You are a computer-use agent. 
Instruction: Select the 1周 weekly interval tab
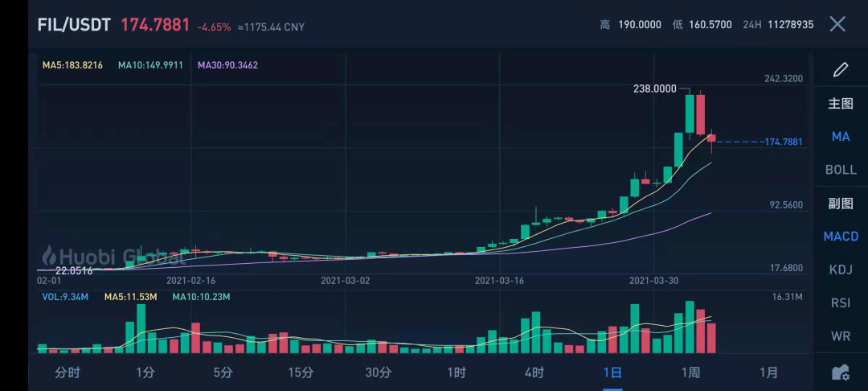(x=690, y=372)
